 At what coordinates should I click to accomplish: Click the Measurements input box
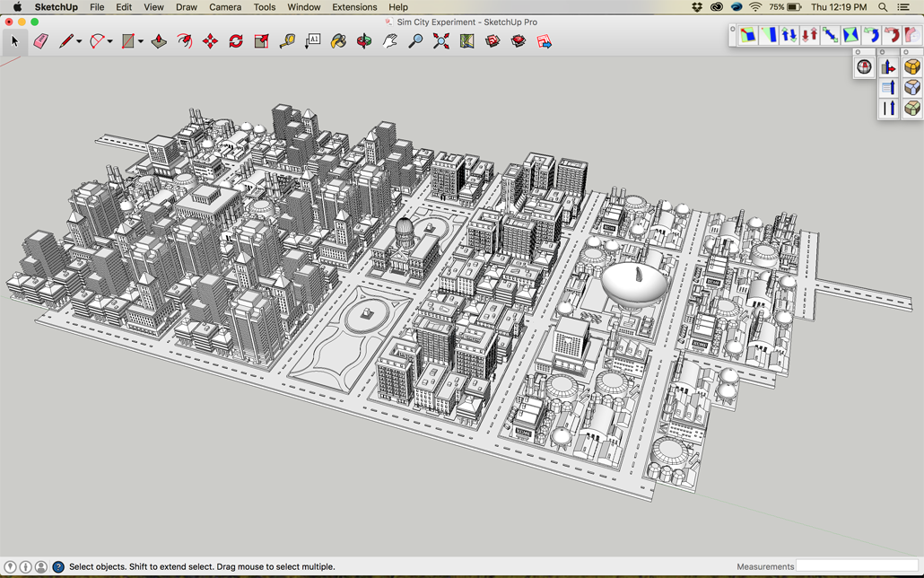[857, 566]
